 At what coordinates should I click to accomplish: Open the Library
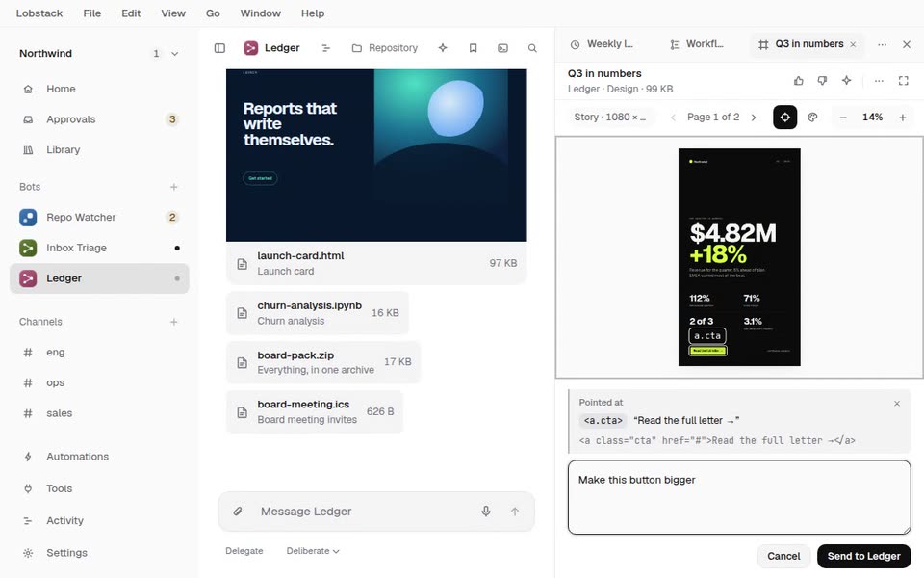tap(99, 150)
